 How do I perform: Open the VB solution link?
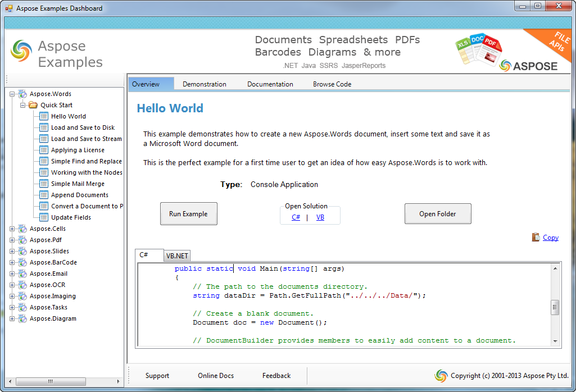tap(320, 217)
